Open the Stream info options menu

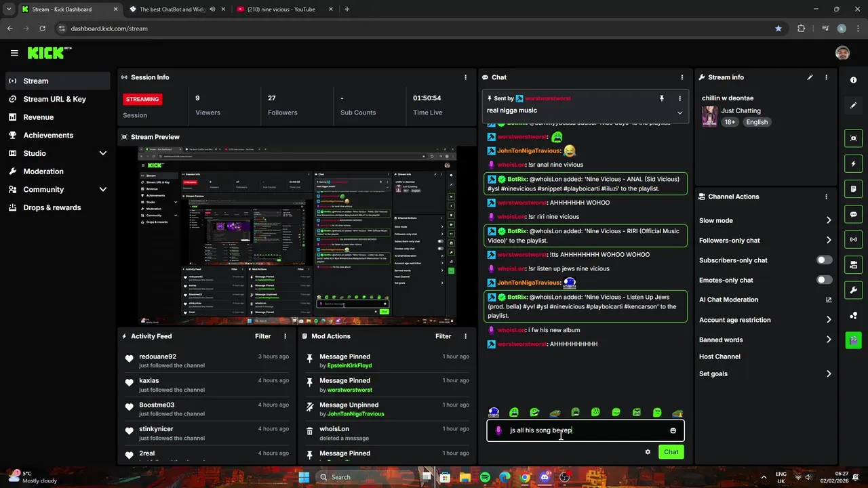click(826, 77)
